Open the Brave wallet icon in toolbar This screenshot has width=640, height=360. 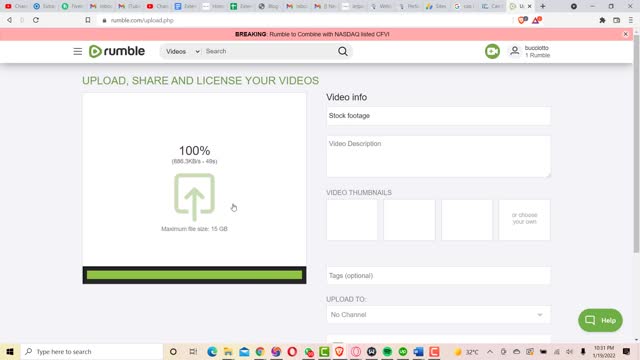616,20
